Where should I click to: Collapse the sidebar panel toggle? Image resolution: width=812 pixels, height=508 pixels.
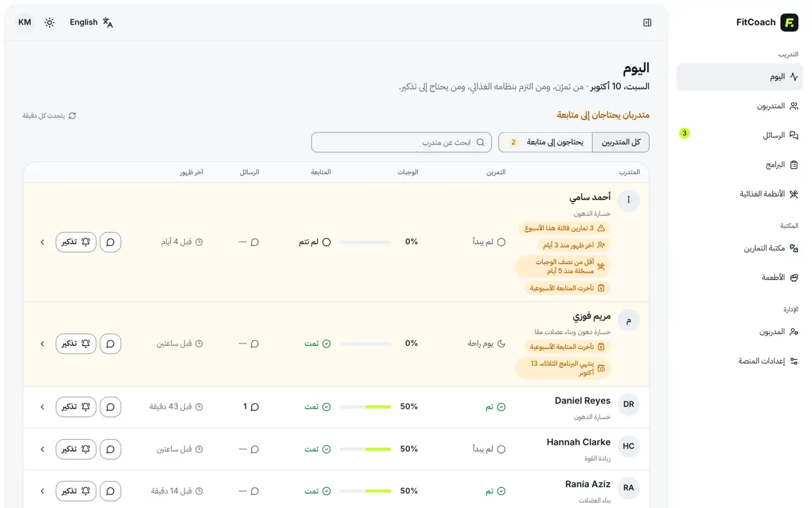647,22
